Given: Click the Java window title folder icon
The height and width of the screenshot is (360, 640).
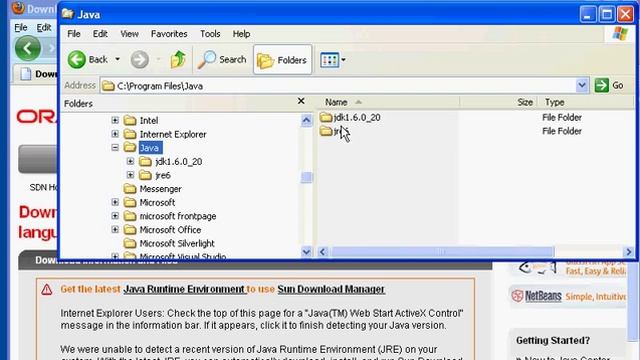Looking at the screenshot, I should (x=68, y=14).
